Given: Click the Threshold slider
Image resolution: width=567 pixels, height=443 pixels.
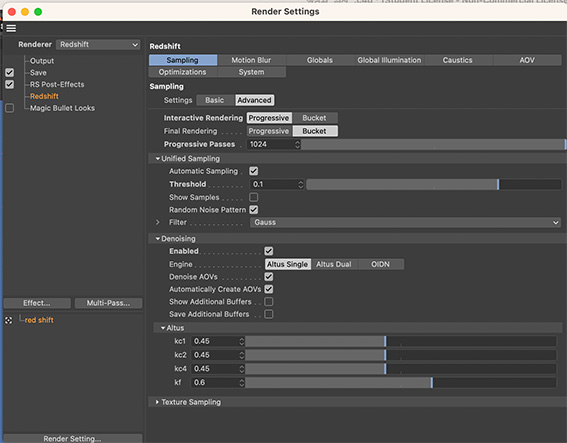Looking at the screenshot, I should 434,184.
